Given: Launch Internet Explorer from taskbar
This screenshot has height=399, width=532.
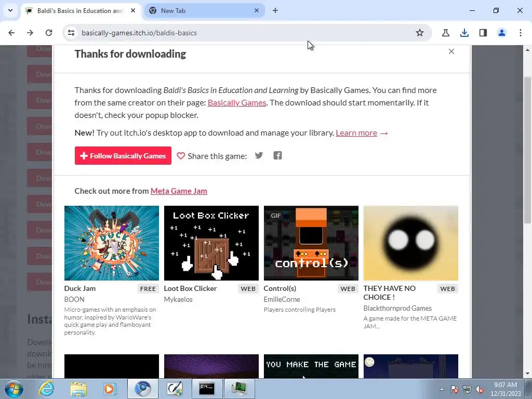Looking at the screenshot, I should 46,389.
